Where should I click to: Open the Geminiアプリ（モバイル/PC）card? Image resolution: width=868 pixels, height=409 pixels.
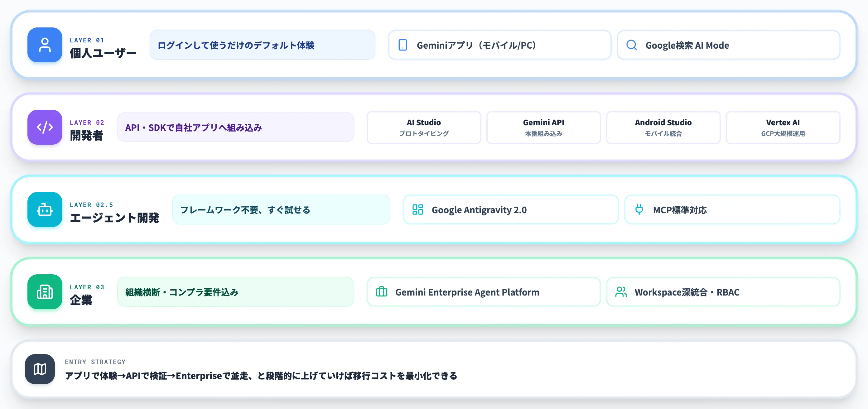click(x=499, y=45)
